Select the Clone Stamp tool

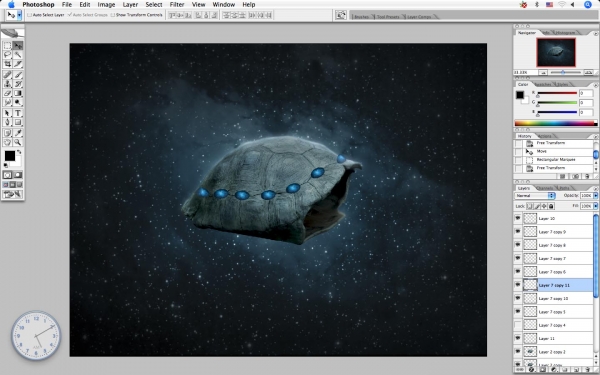(7, 84)
